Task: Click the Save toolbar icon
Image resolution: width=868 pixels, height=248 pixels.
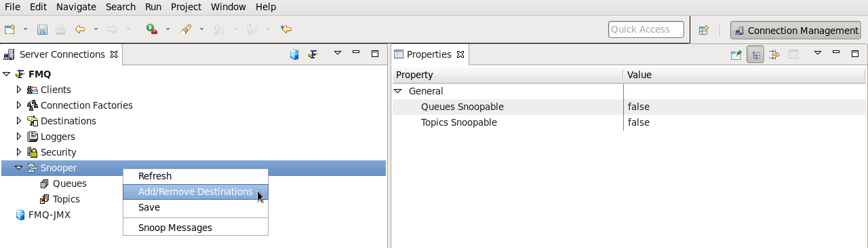Action: [x=42, y=30]
